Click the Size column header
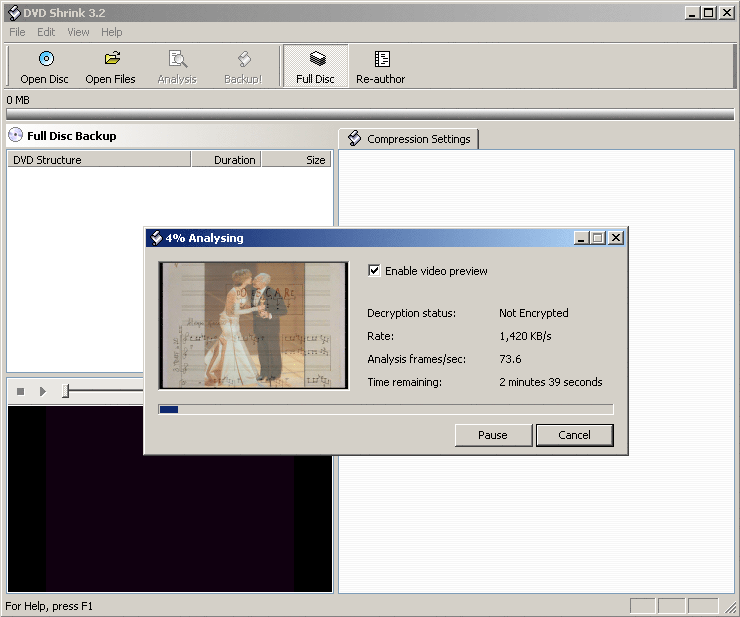Viewport: 740px width, 617px height. [297, 160]
